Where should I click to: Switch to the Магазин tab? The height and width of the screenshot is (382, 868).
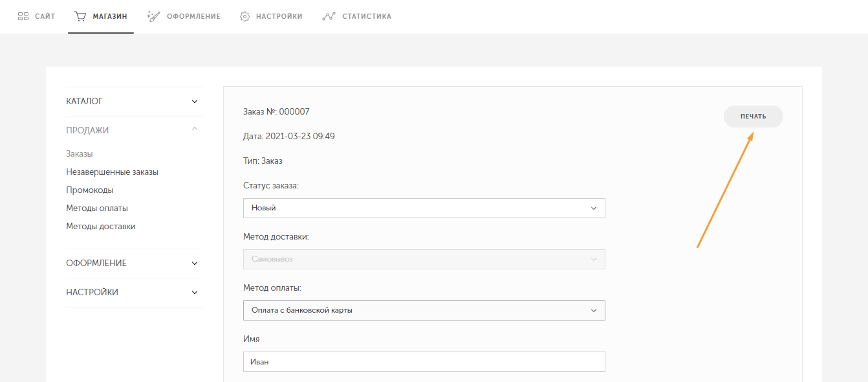tap(100, 16)
